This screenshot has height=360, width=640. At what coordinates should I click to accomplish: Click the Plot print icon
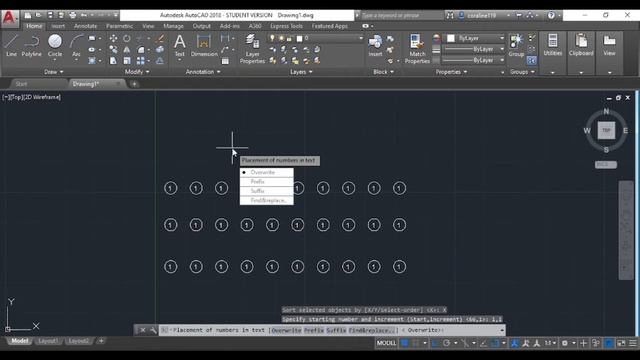73,15
